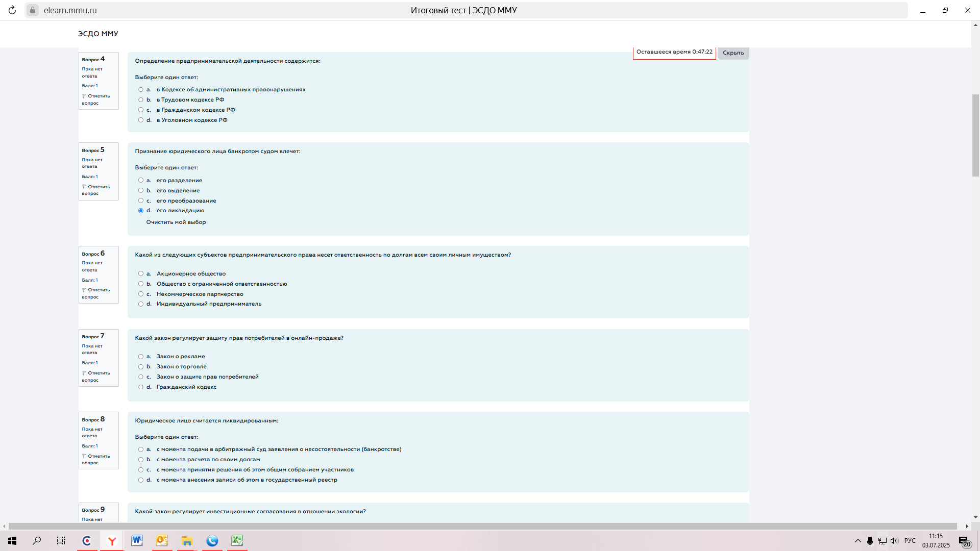980x551 pixels.
Task: Select 'Акционерное общество' option
Action: point(141,273)
